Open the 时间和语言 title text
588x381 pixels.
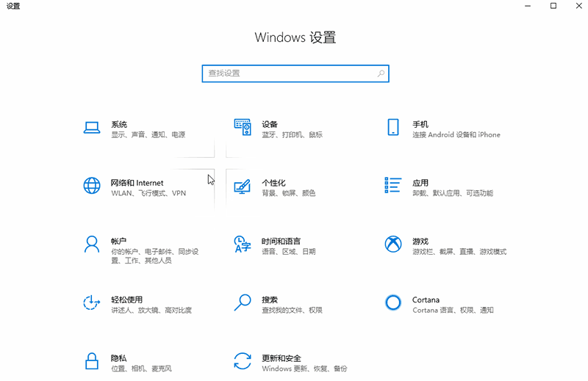pyautogui.click(x=281, y=242)
